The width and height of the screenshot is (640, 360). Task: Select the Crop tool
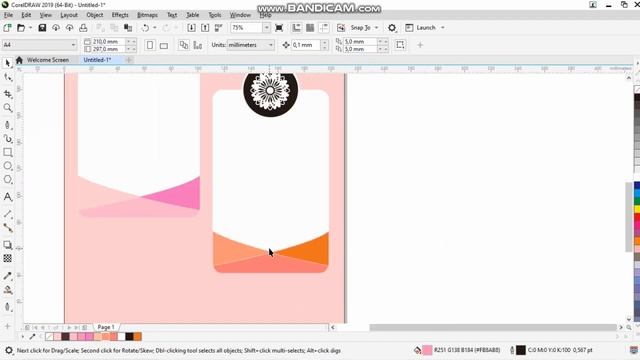click(x=7, y=94)
